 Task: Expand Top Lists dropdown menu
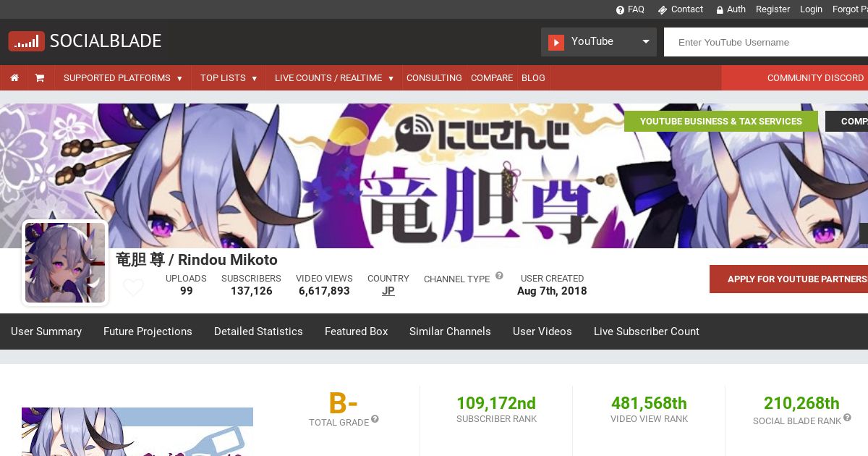(229, 77)
